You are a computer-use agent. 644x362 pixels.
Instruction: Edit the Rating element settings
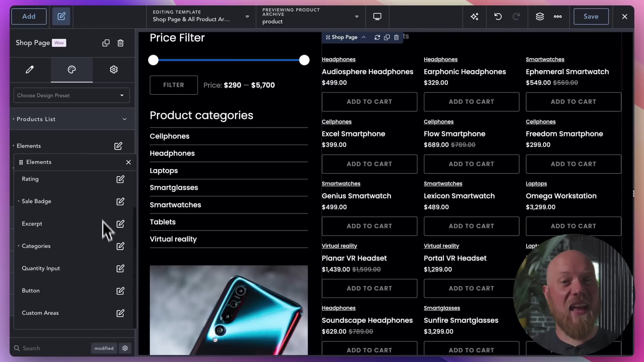120,179
